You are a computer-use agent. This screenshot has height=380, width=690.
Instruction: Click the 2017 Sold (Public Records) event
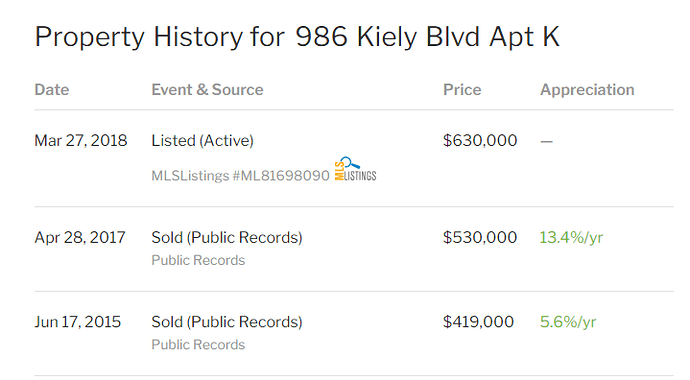[227, 238]
